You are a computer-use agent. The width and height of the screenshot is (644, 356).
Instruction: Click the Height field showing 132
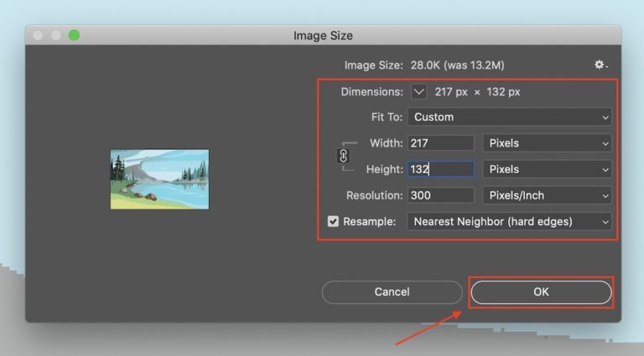coord(441,169)
